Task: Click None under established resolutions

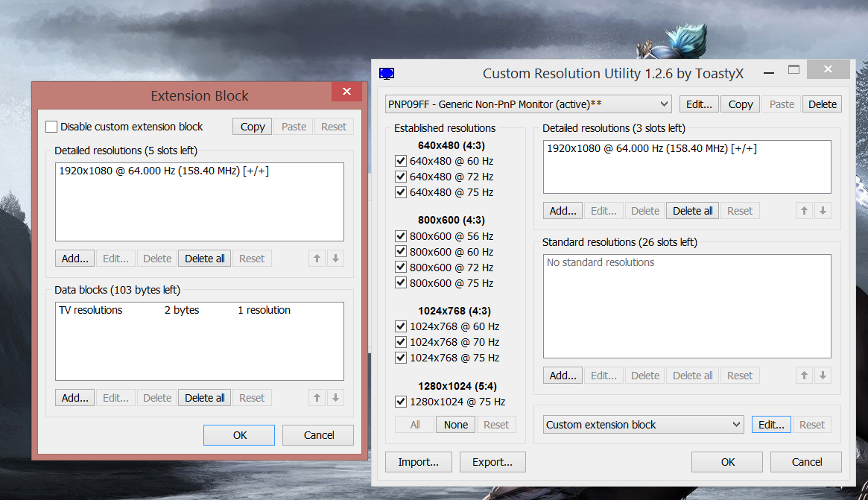Action: pos(455,425)
